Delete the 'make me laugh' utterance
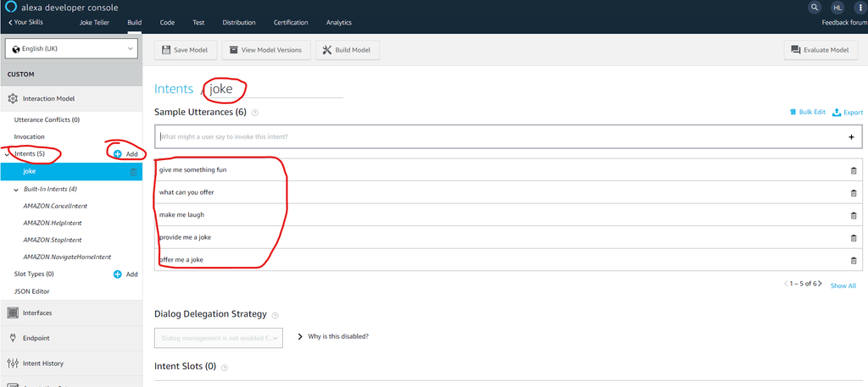The width and height of the screenshot is (868, 387). click(853, 215)
